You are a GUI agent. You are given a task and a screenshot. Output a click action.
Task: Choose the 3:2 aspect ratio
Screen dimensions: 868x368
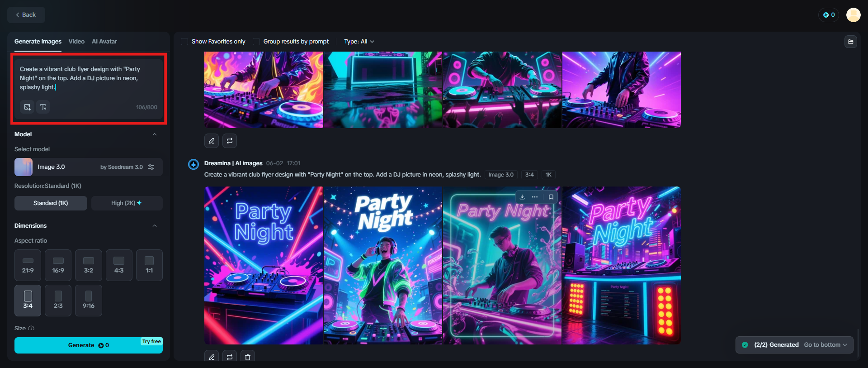tap(89, 265)
